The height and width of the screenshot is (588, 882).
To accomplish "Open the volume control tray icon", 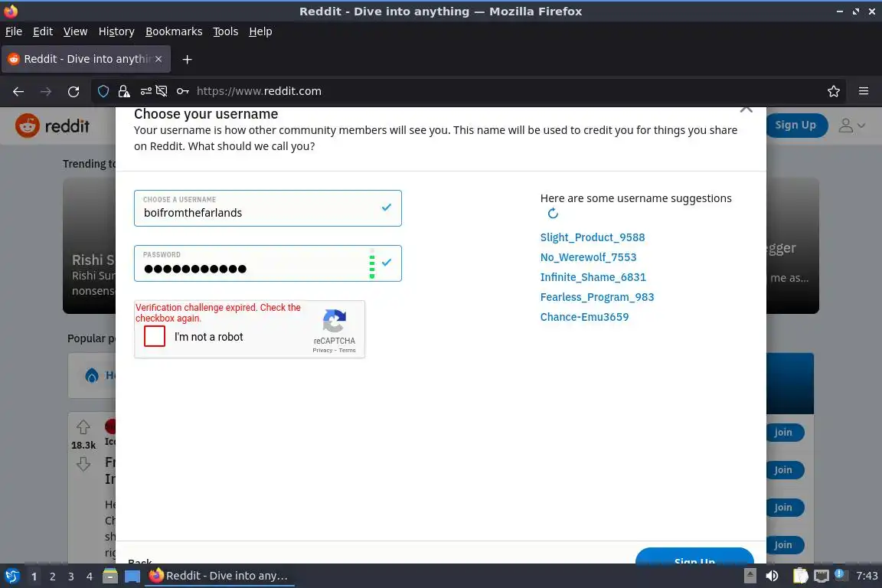I will [772, 576].
